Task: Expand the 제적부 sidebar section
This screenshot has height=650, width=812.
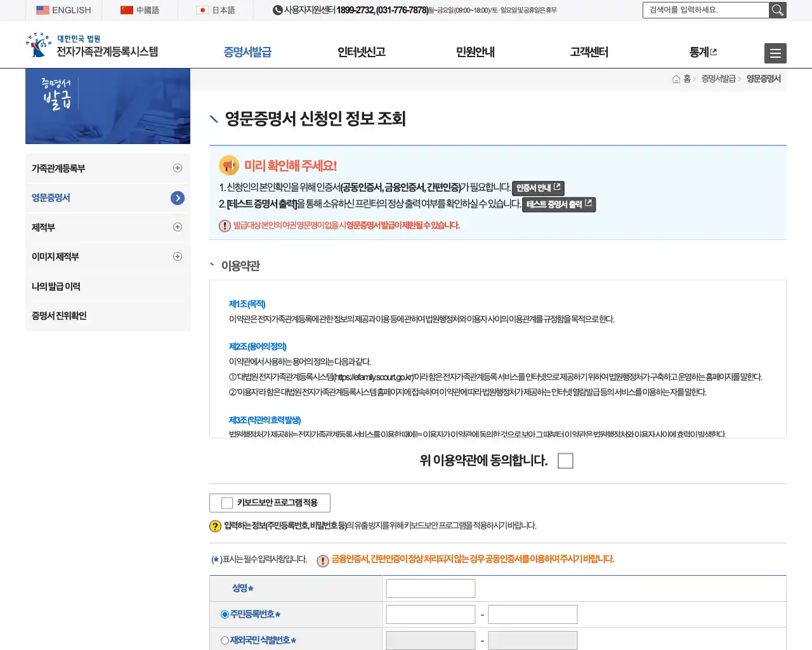Action: click(x=178, y=227)
